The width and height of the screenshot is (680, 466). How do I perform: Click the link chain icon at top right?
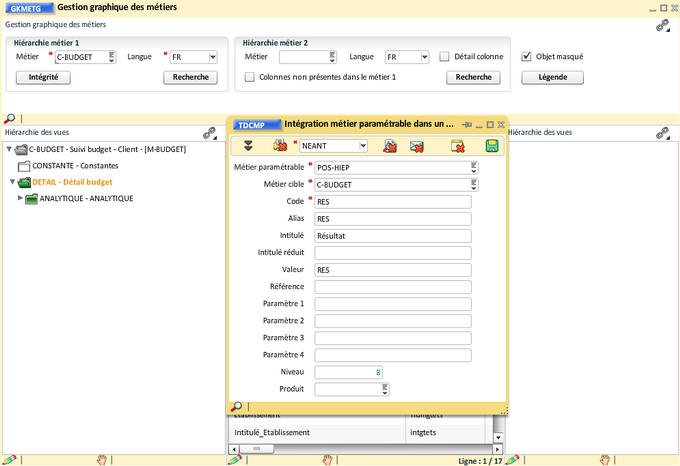click(x=662, y=26)
